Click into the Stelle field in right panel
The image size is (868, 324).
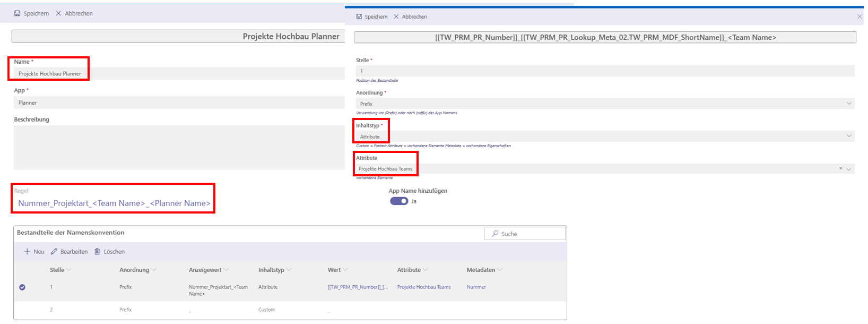pos(605,71)
